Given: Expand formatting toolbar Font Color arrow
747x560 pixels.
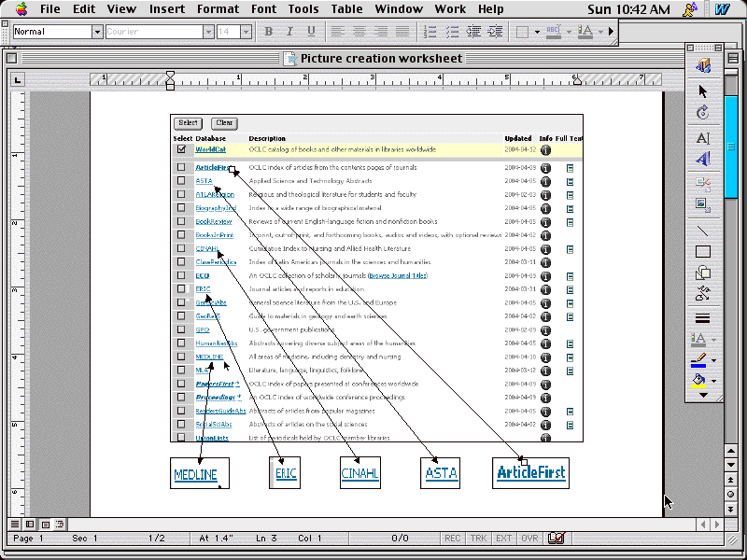Looking at the screenshot, I should click(x=600, y=32).
